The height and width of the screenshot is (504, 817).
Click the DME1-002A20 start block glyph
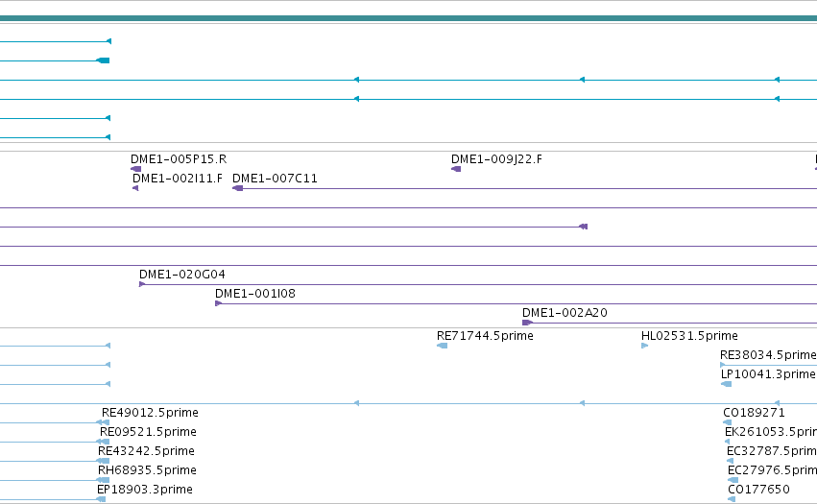pos(527,323)
